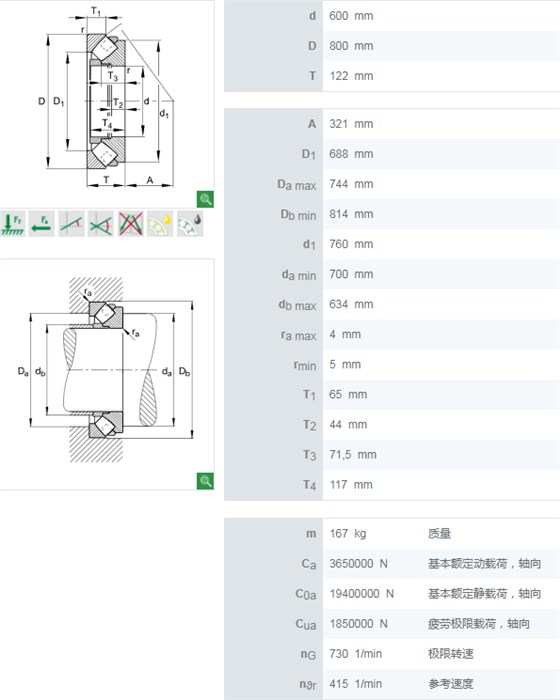Click the radial load Fr icon
The width and height of the screenshot is (560, 700).
tap(13, 224)
